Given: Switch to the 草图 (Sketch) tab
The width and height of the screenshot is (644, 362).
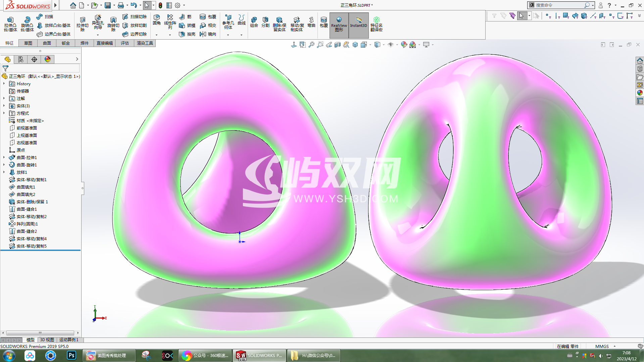Looking at the screenshot, I should 28,43.
